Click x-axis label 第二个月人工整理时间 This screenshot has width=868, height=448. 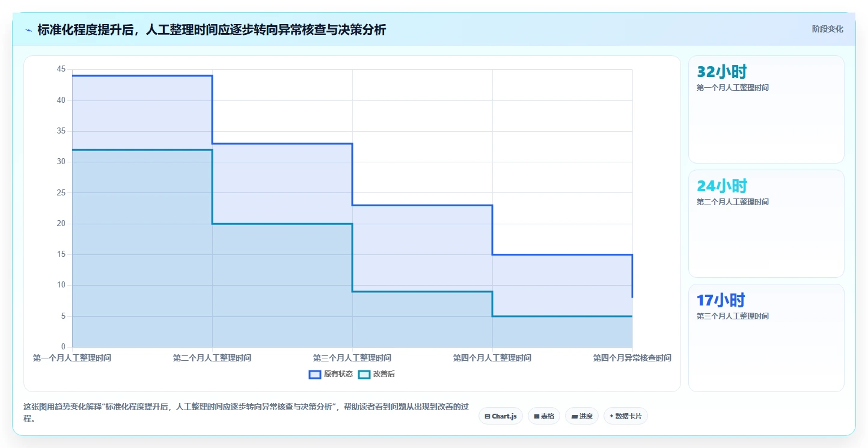212,358
